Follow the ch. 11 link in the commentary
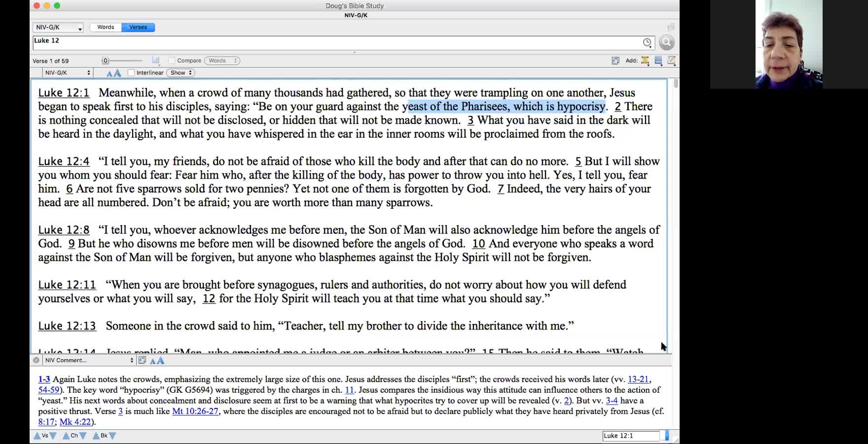 point(349,390)
